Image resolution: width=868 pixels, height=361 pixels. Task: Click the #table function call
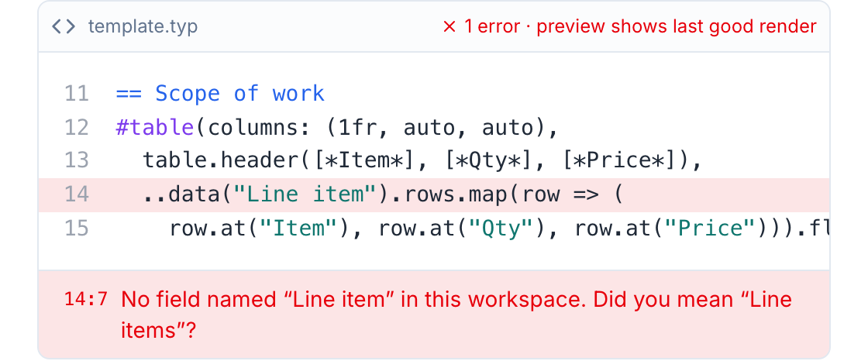click(155, 127)
